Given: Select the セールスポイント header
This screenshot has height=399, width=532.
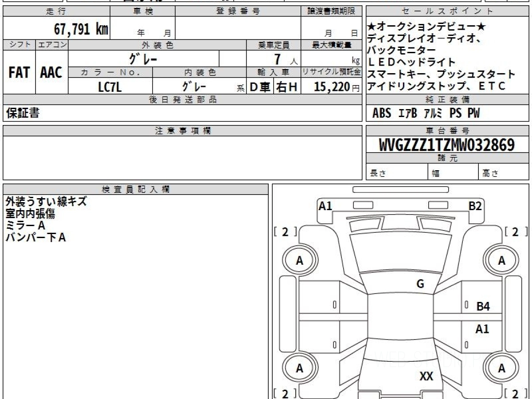Looking at the screenshot, I should pos(448,12).
